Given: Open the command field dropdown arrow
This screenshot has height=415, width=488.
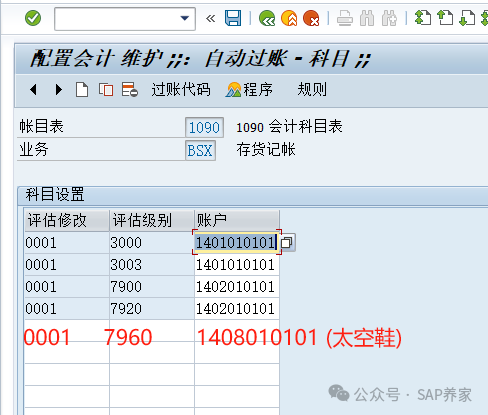Looking at the screenshot, I should tap(185, 18).
